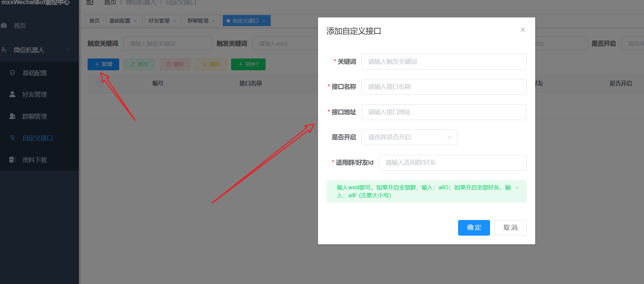The height and width of the screenshot is (284, 644).
Task: Click the 群聊管理 group icon
Action: (13, 116)
